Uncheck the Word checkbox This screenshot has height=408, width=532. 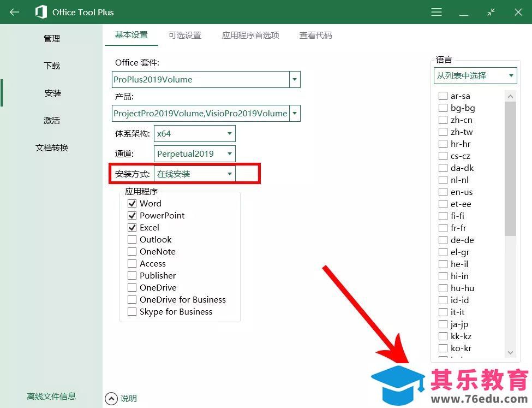(x=132, y=204)
